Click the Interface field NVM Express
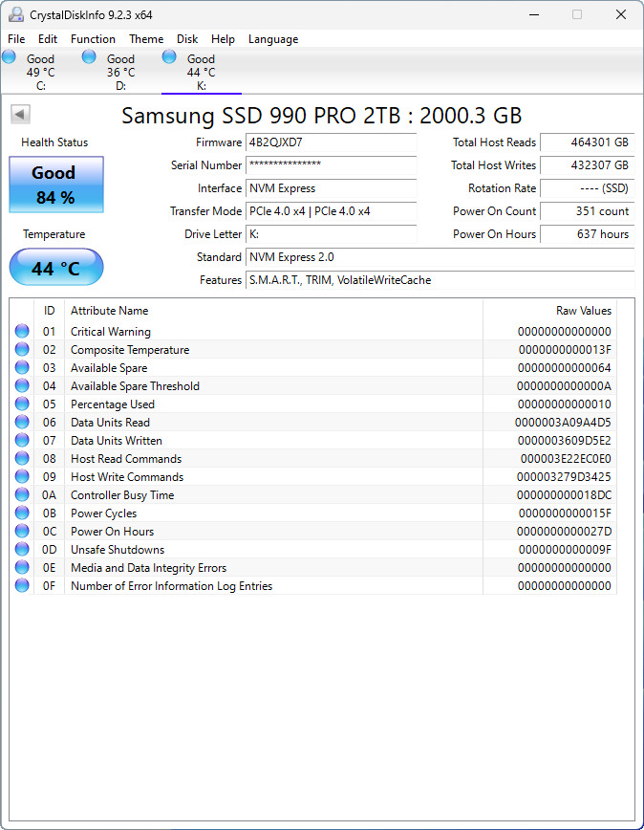644x830 pixels. coord(331,188)
